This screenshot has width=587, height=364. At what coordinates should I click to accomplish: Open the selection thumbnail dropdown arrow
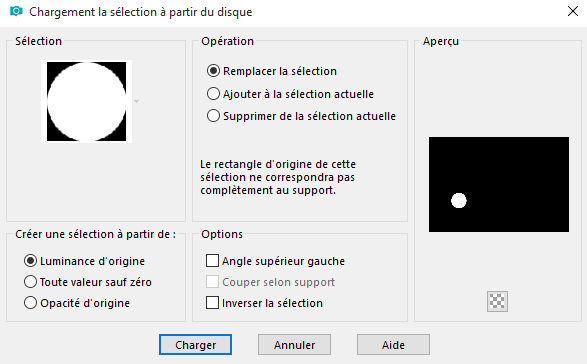[137, 101]
